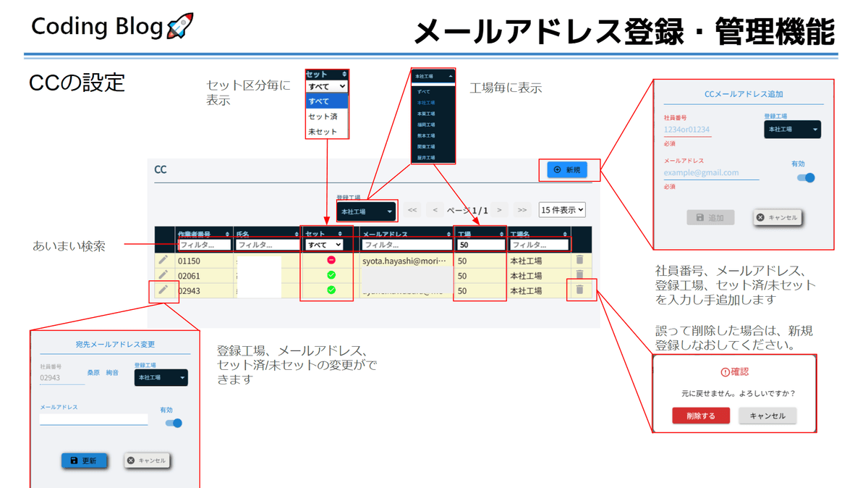Screen dimensions: 868x488
Task: Sort by the メールアドレス column sort arrows
Action: pyautogui.click(x=443, y=235)
